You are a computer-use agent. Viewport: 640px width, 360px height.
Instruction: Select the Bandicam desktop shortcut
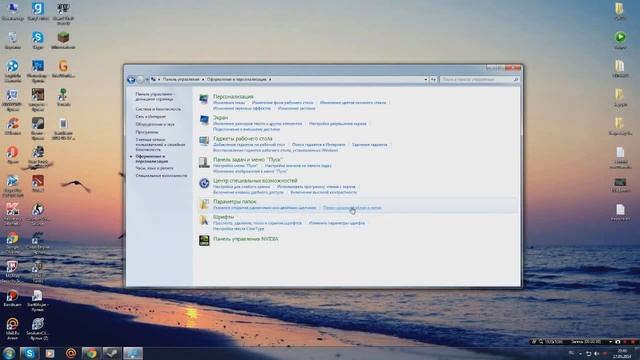(12, 299)
